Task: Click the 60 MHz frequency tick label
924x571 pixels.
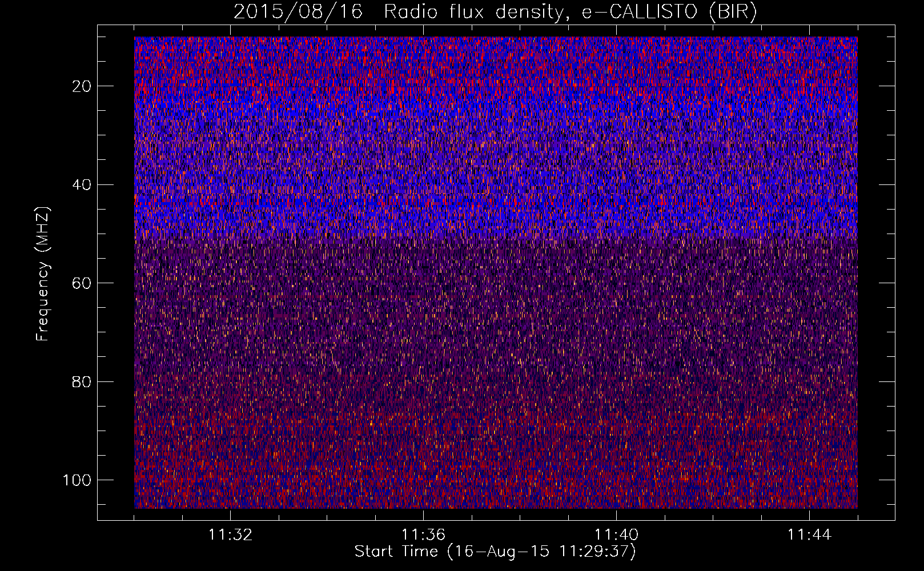Action: click(82, 283)
